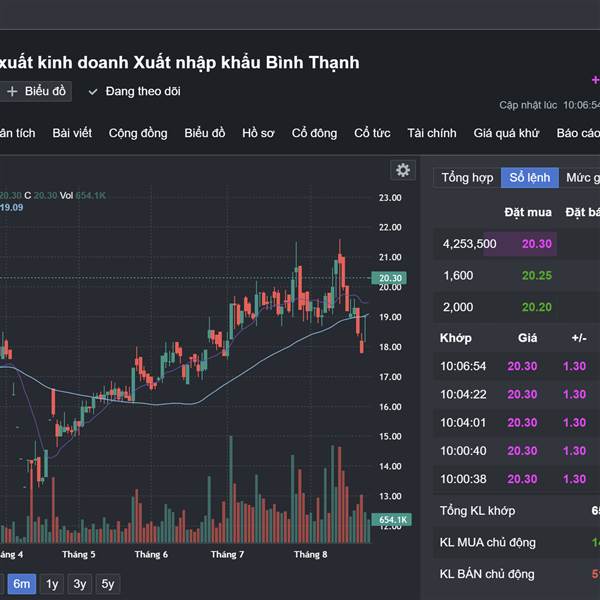
Task: Click the Giá column header
Action: [x=527, y=338]
